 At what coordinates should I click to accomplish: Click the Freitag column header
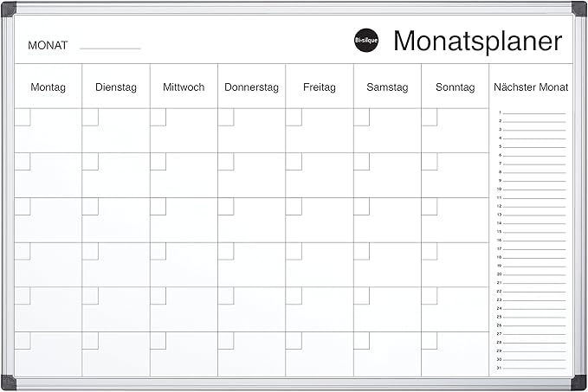pos(320,87)
